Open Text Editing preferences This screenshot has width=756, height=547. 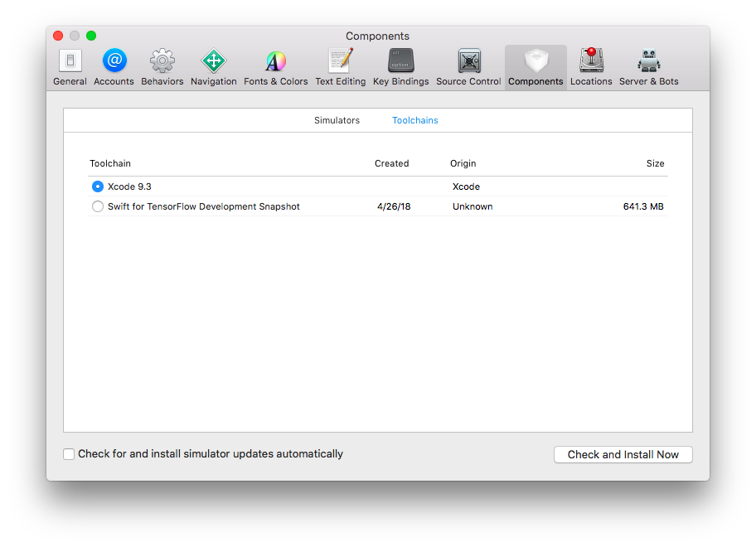tap(340, 67)
